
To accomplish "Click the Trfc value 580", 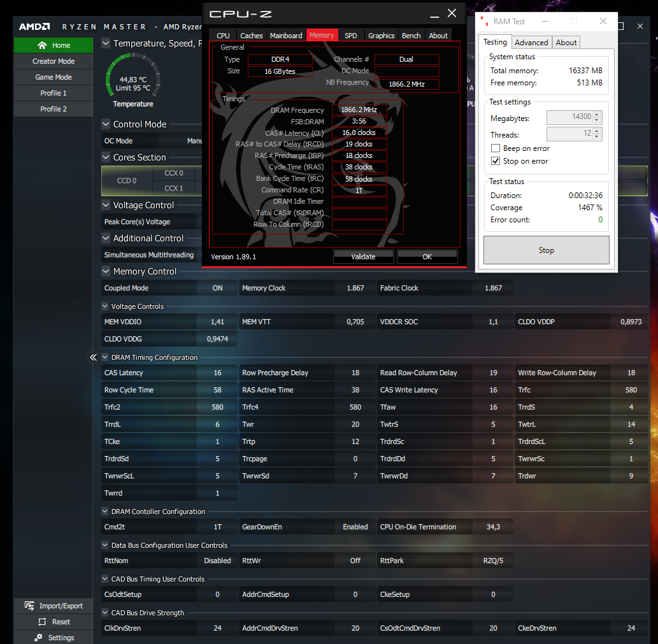I will pyautogui.click(x=631, y=390).
